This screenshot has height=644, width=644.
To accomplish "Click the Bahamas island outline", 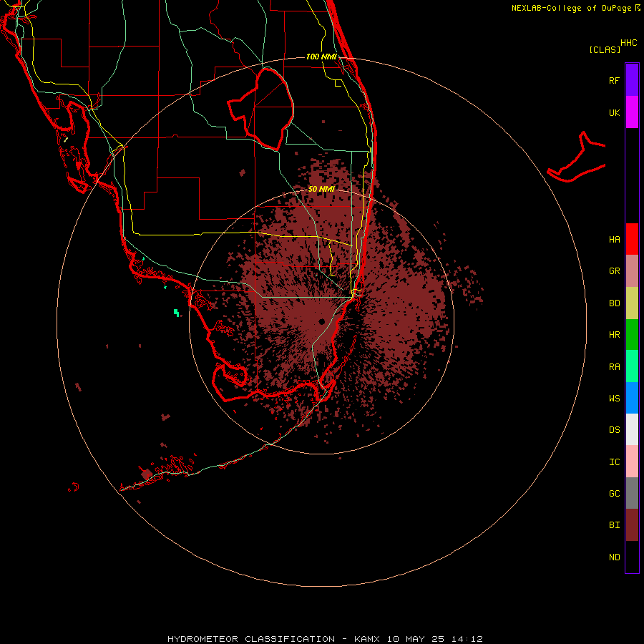I will click(577, 157).
